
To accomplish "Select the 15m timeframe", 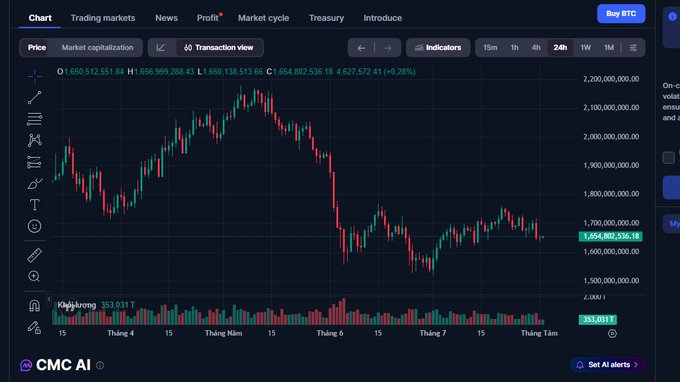I will coord(490,48).
